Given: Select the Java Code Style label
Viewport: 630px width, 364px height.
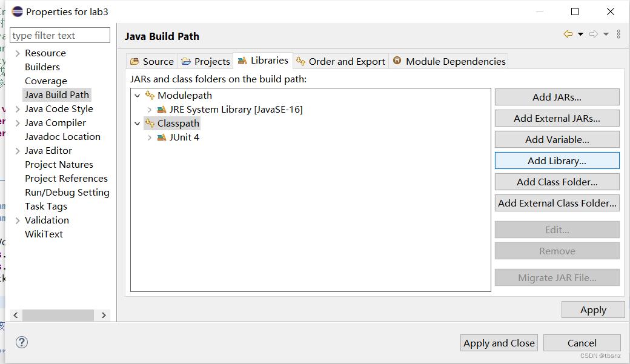Looking at the screenshot, I should [59, 109].
